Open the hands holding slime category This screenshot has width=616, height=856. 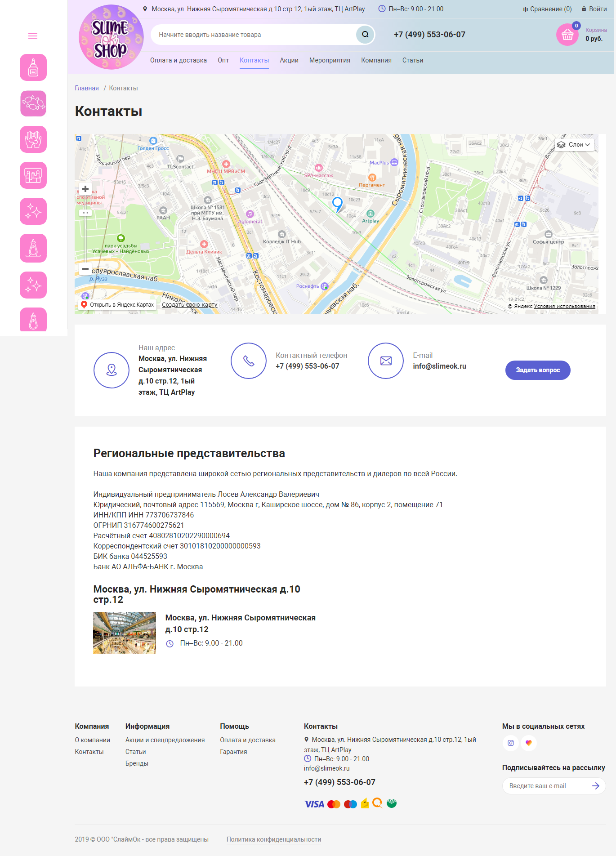33,139
